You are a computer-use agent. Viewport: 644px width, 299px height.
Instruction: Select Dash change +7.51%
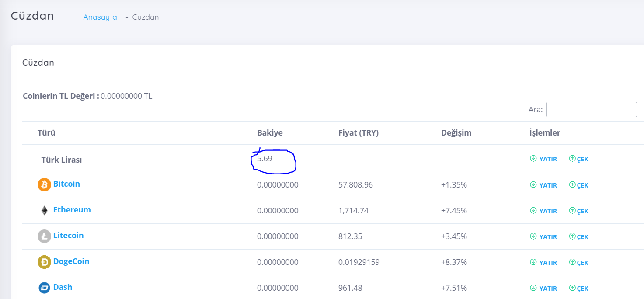click(454, 288)
